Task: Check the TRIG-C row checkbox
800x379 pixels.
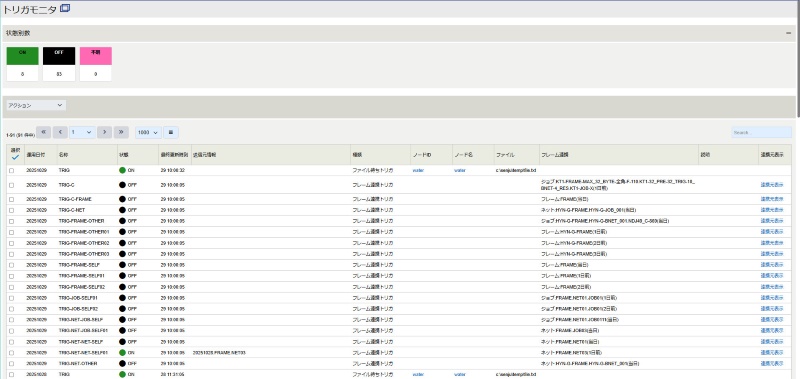Action: pyautogui.click(x=12, y=185)
